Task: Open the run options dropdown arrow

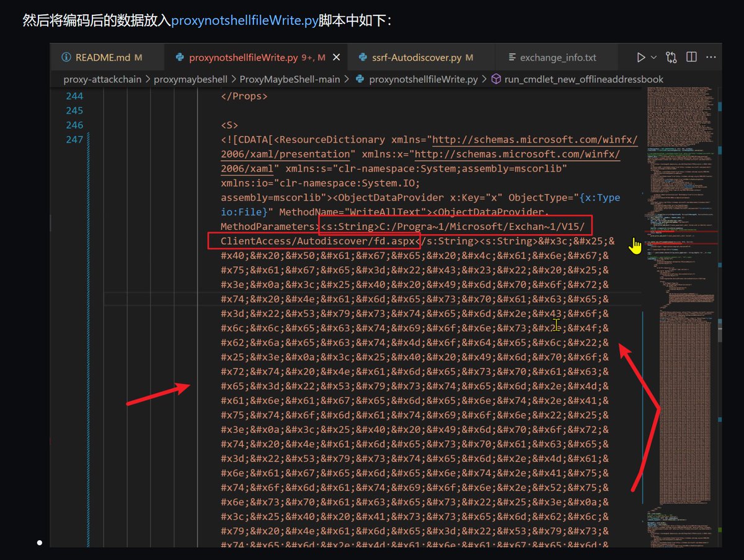Action: coord(653,58)
